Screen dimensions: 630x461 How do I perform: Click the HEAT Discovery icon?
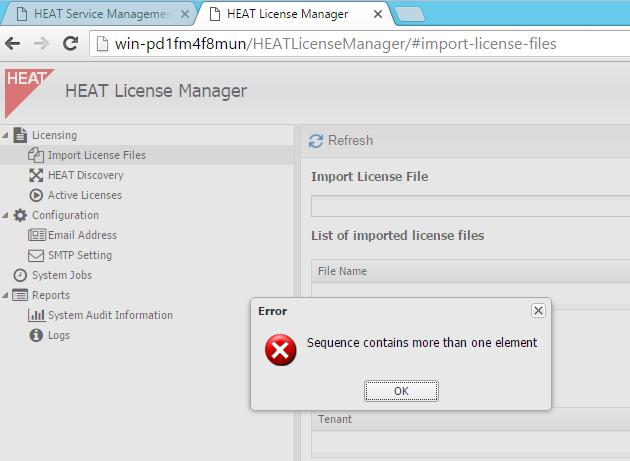(37, 175)
